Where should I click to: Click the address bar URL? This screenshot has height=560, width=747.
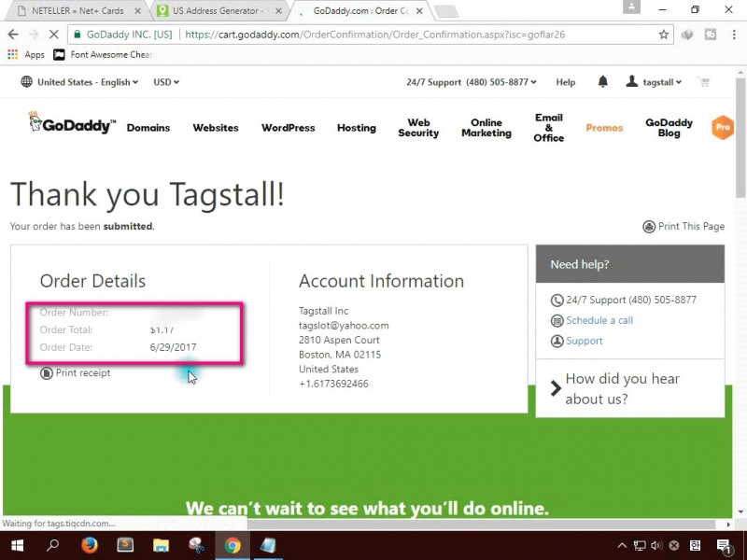[374, 35]
